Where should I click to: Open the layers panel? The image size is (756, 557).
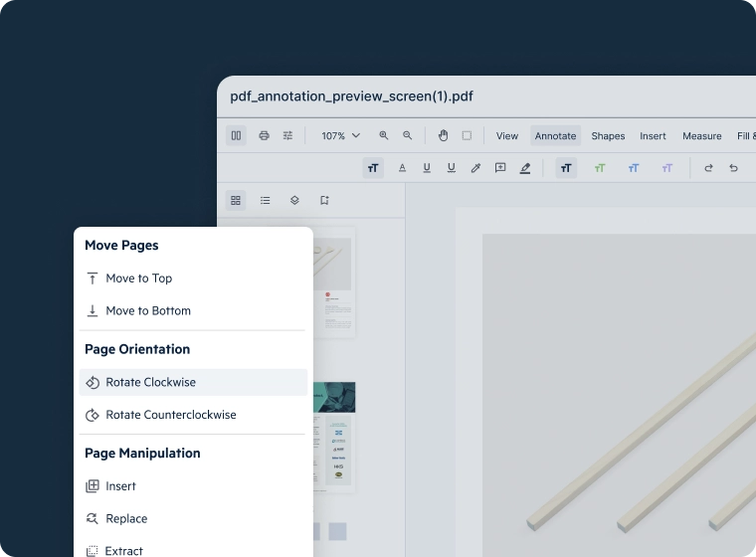pos(294,200)
